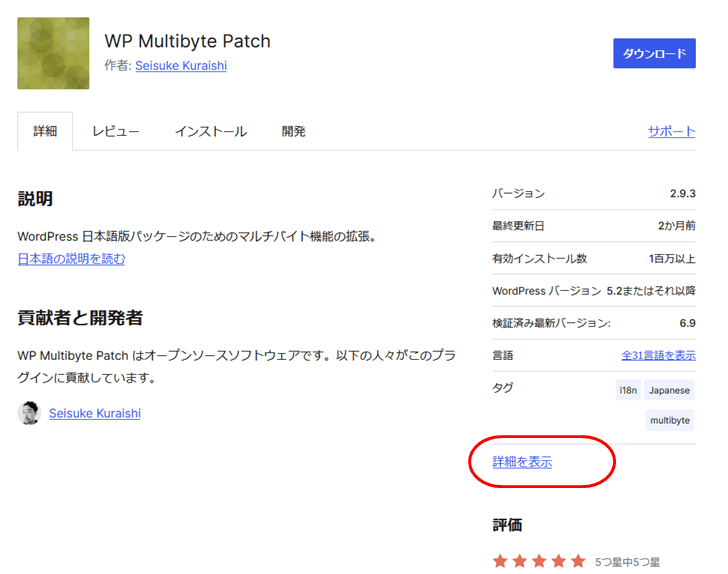Click the second rating star
Image resolution: width=728 pixels, height=574 pixels.
(520, 562)
